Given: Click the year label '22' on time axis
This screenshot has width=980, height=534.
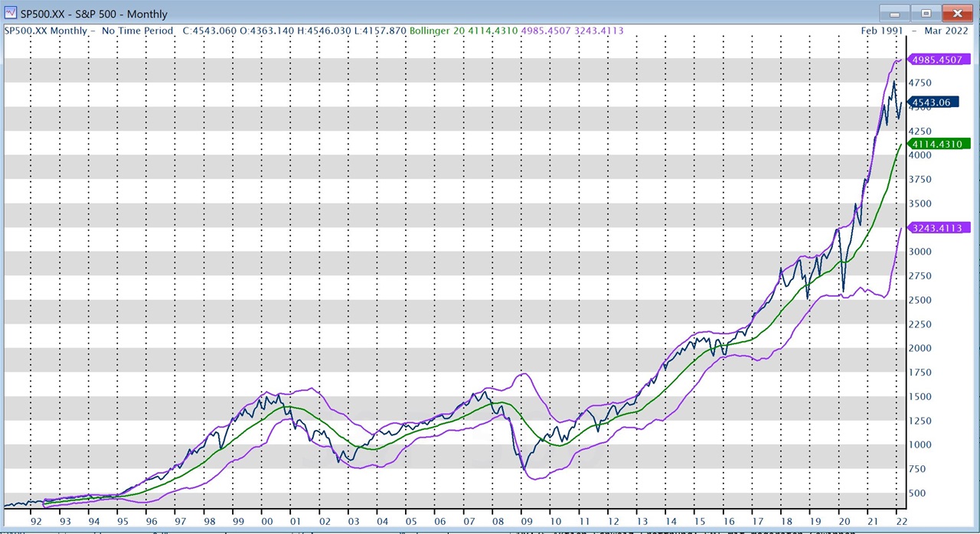Looking at the screenshot, I should point(901,522).
